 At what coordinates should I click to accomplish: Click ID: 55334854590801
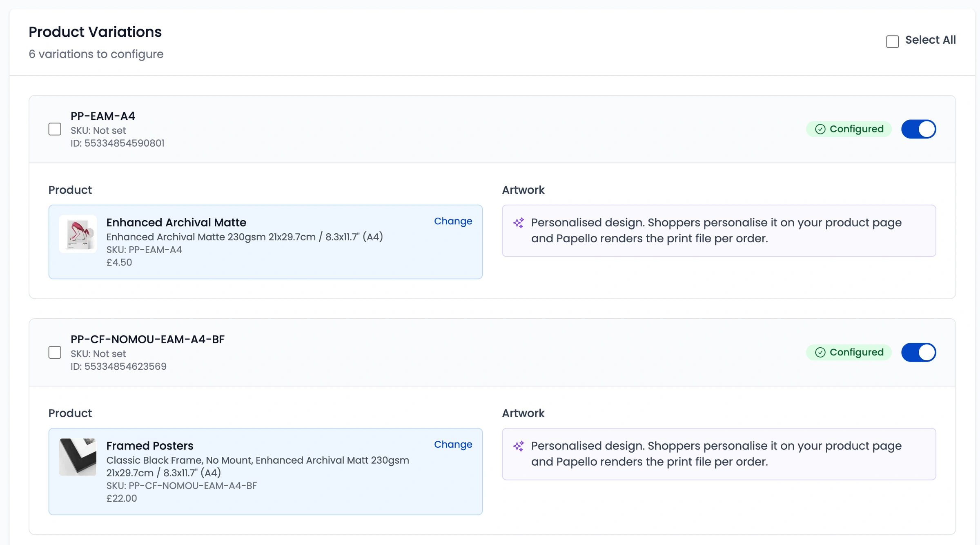(x=118, y=143)
